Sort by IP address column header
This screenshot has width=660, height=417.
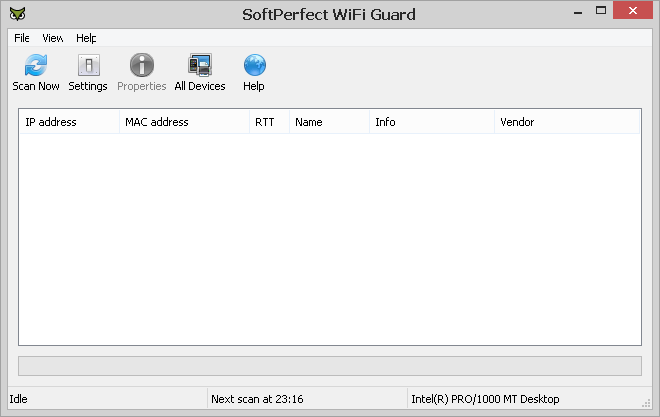69,122
